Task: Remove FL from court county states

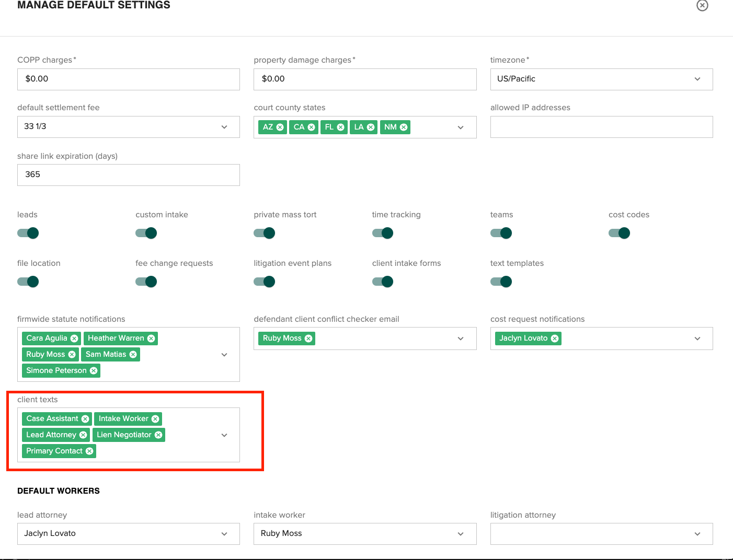Action: (x=340, y=127)
